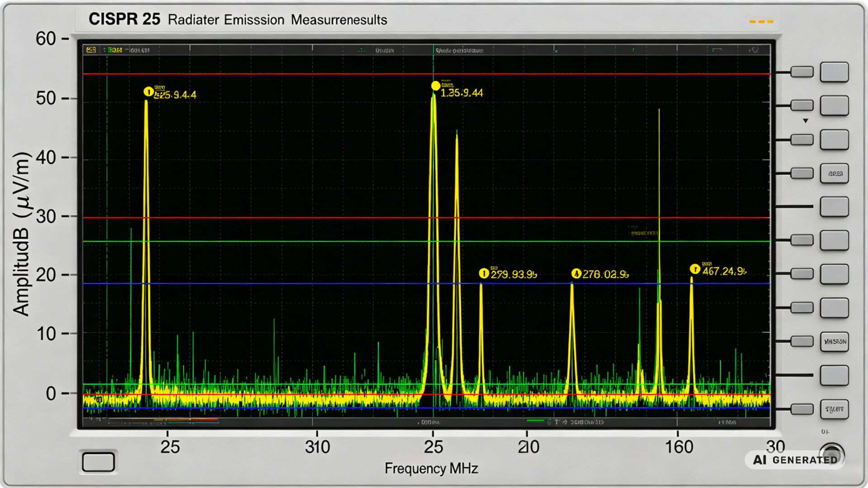Click the Frequency MHz axis label

click(431, 469)
